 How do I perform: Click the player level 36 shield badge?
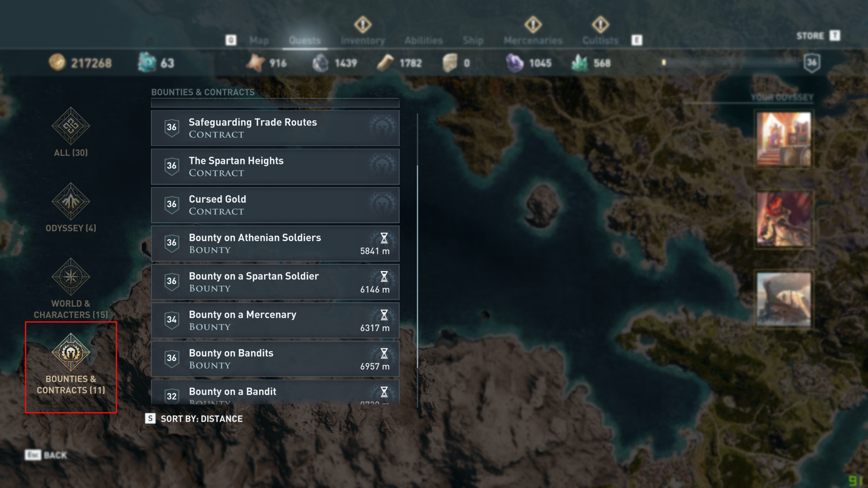click(812, 63)
